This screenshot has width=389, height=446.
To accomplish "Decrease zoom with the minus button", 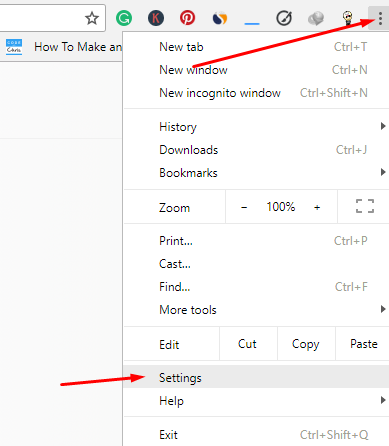I will point(244,207).
